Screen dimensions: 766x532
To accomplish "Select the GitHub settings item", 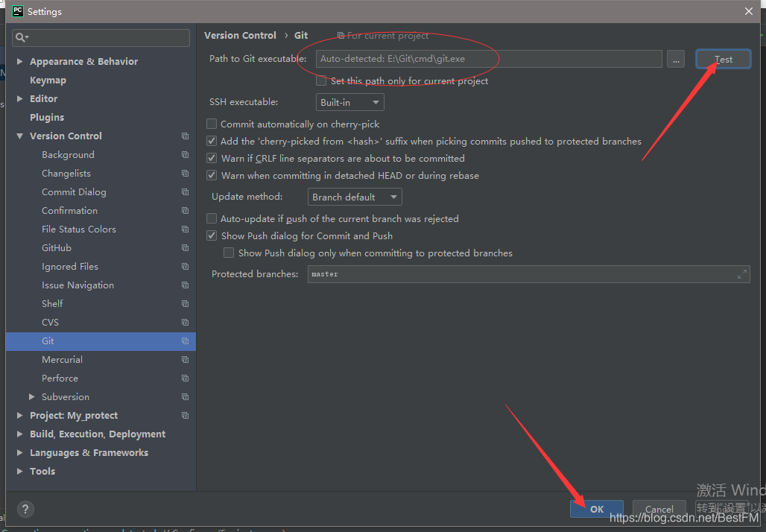I will coord(57,247).
